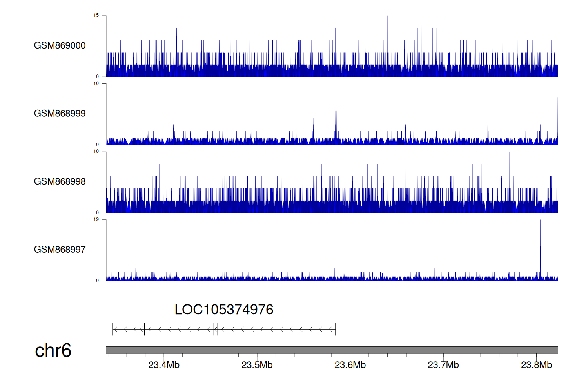
Task: Click the gray chr6 ideogram bar
Action: pyautogui.click(x=332, y=350)
